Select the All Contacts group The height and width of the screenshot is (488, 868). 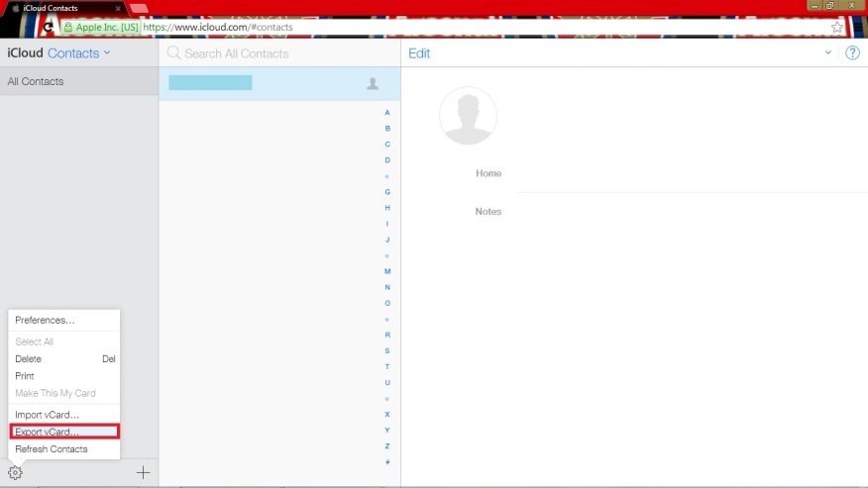point(79,81)
